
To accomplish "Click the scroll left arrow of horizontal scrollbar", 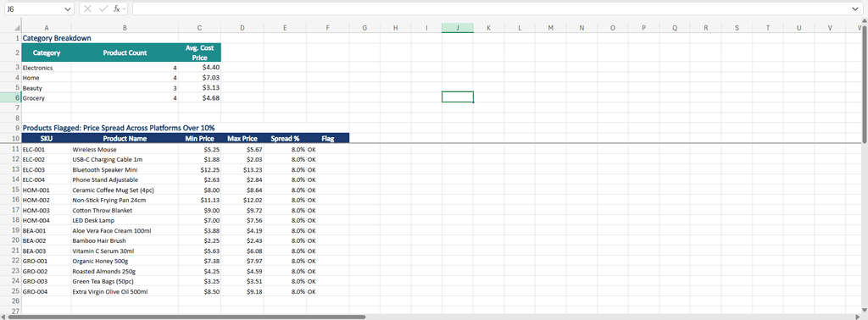I will 3,317.
